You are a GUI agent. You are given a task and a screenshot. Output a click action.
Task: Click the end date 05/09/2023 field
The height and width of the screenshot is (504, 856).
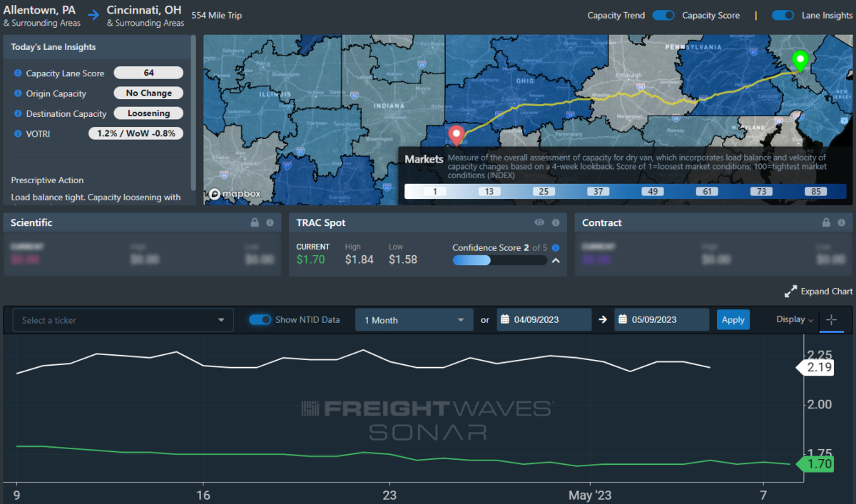[x=662, y=320]
